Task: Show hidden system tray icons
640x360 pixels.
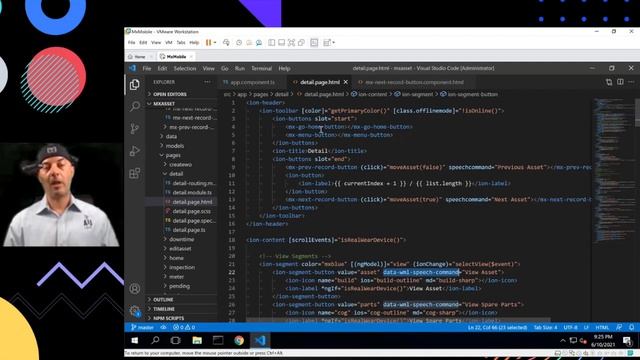Action: tap(562, 340)
